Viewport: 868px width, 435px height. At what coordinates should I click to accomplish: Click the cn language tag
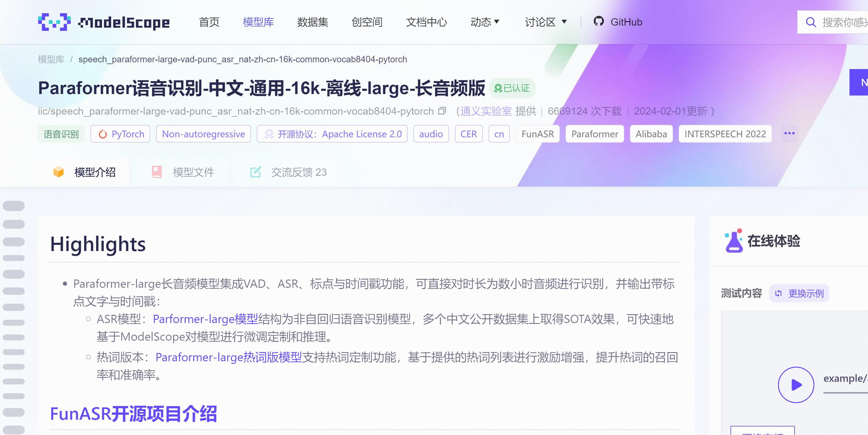pyautogui.click(x=499, y=134)
